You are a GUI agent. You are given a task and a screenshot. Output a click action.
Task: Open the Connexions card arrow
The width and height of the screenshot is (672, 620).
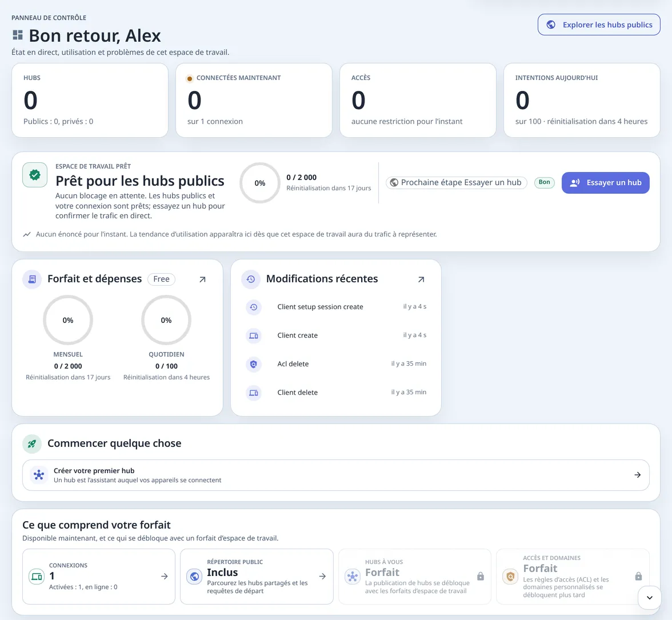[164, 577]
